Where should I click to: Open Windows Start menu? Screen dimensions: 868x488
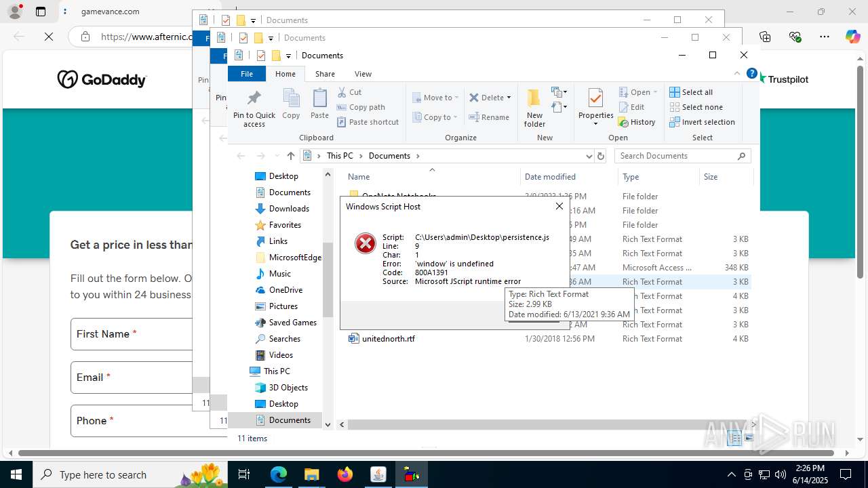tap(16, 474)
